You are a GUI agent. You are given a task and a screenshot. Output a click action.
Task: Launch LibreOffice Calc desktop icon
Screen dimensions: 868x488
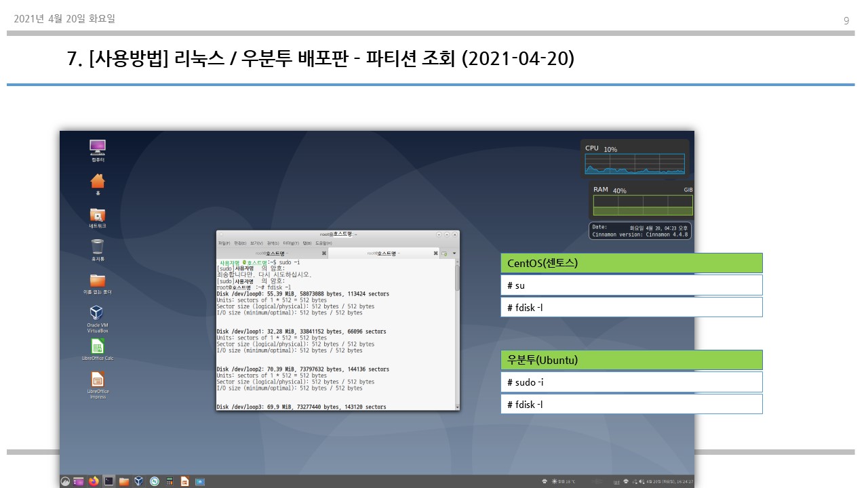tap(98, 348)
